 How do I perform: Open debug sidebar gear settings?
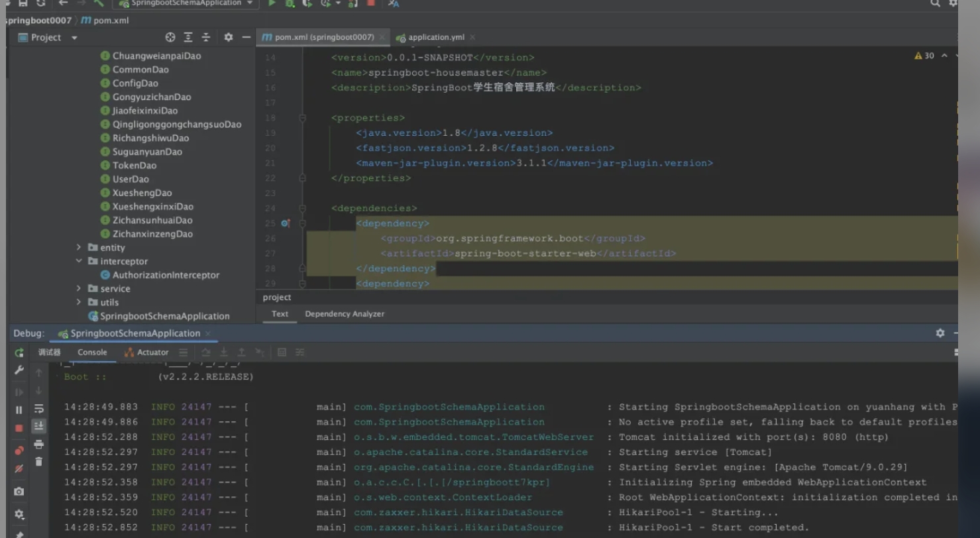(19, 514)
